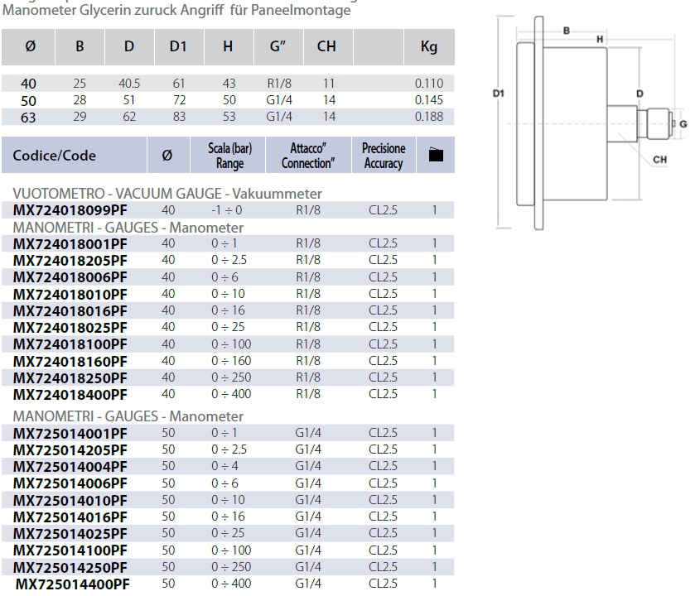Click the 0 ÷ 160 range cell
The height and width of the screenshot is (596, 700).
coord(229,361)
